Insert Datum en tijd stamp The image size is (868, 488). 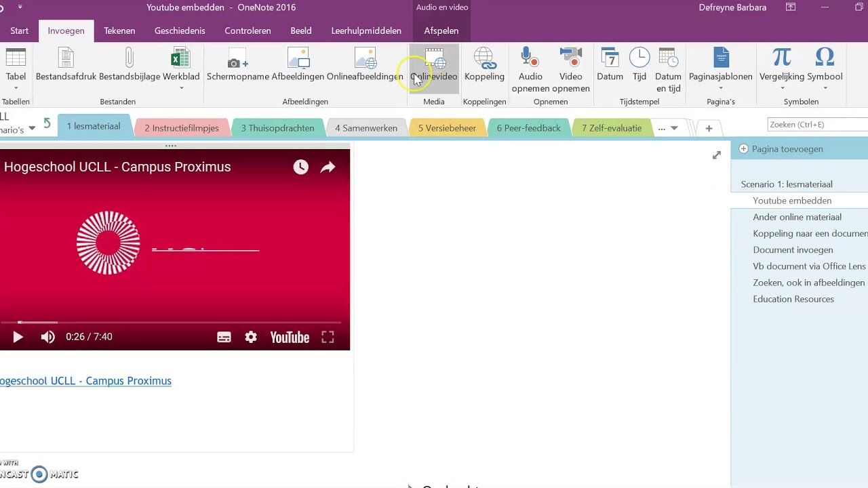(668, 70)
